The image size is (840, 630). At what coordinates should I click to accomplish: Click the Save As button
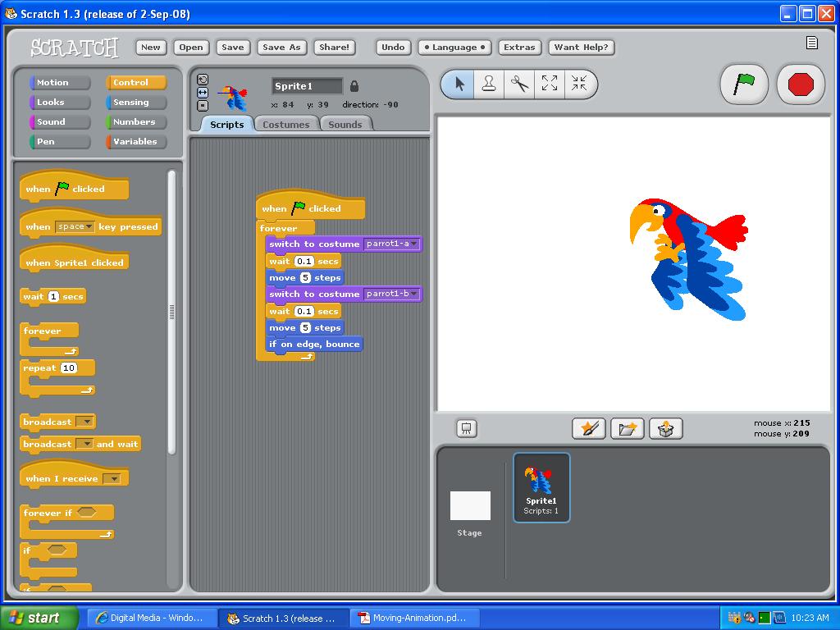281,47
